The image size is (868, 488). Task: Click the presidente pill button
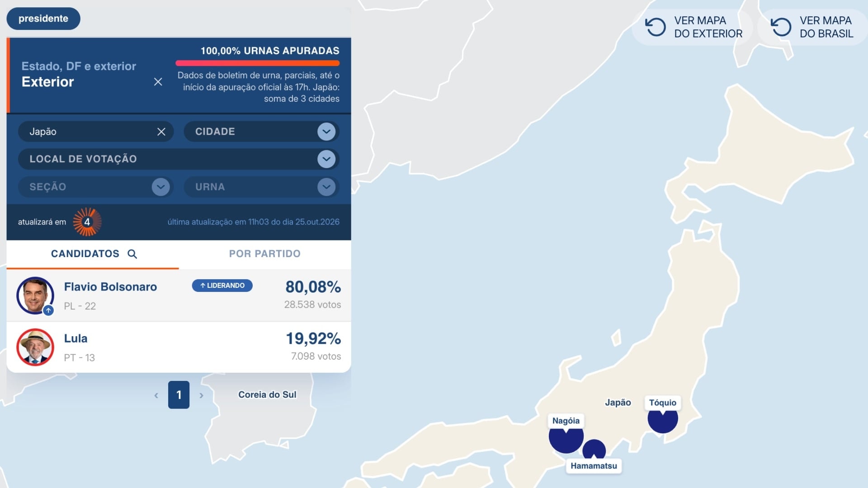(x=43, y=19)
